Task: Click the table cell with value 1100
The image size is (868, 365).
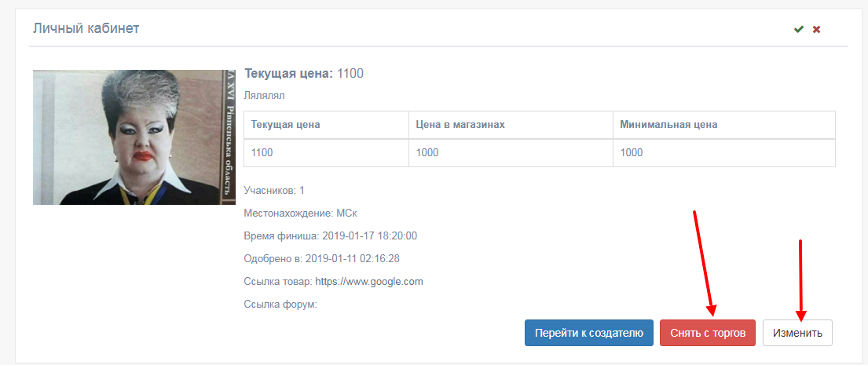Action: pyautogui.click(x=327, y=152)
